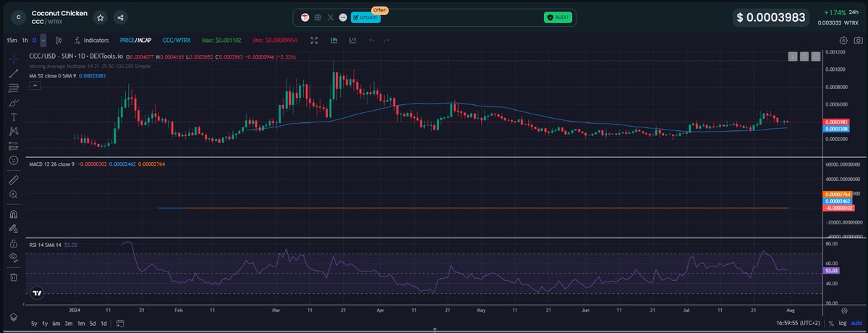The image size is (868, 333).
Task: Select the D daily timeframe
Action: point(34,41)
